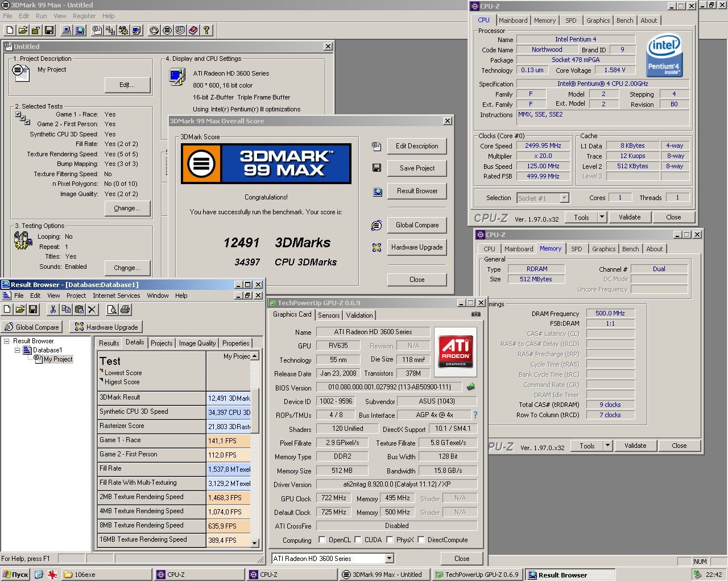Click the yellow question mark icon in 3DMark toolbar
Image resolution: width=728 pixels, height=582 pixels.
pyautogui.click(x=206, y=30)
